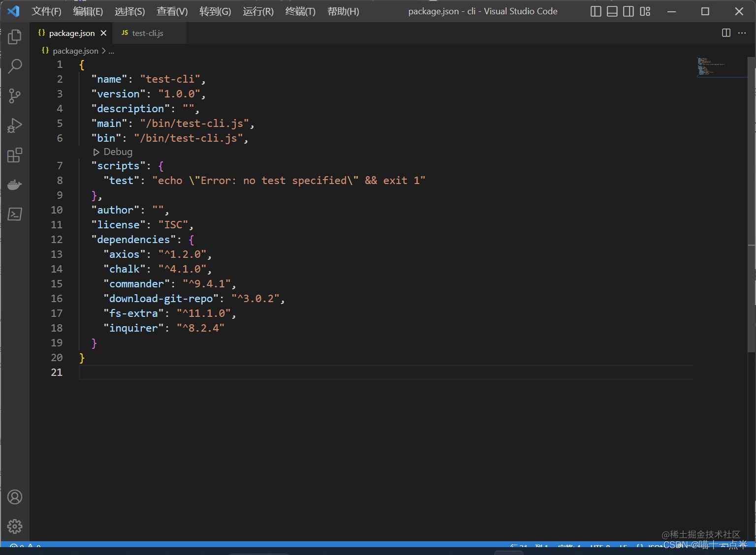Open the 查看(V) menu
Image resolution: width=756 pixels, height=555 pixels.
click(x=172, y=11)
